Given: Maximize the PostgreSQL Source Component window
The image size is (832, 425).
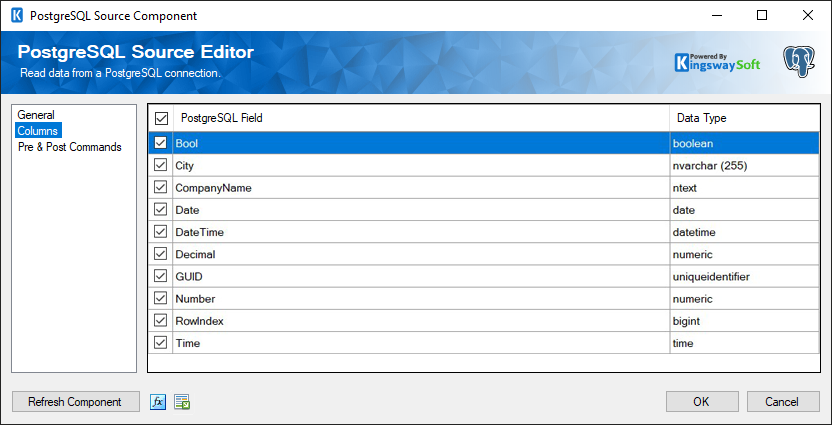Looking at the screenshot, I should [x=762, y=15].
